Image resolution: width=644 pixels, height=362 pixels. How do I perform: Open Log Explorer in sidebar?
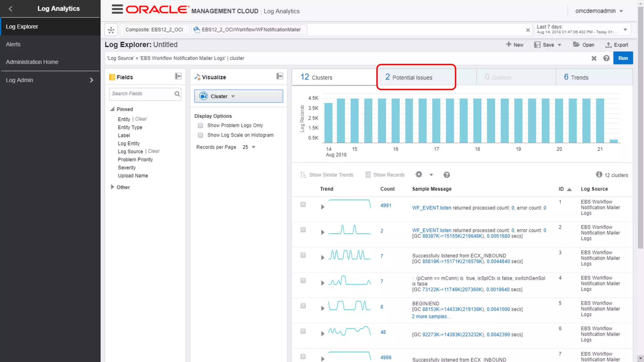[x=50, y=27]
